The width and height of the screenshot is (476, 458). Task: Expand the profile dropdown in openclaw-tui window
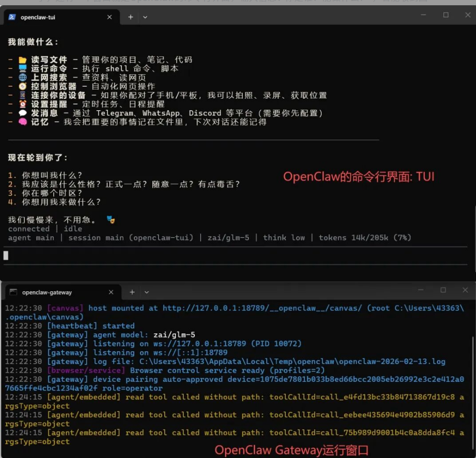(x=145, y=17)
